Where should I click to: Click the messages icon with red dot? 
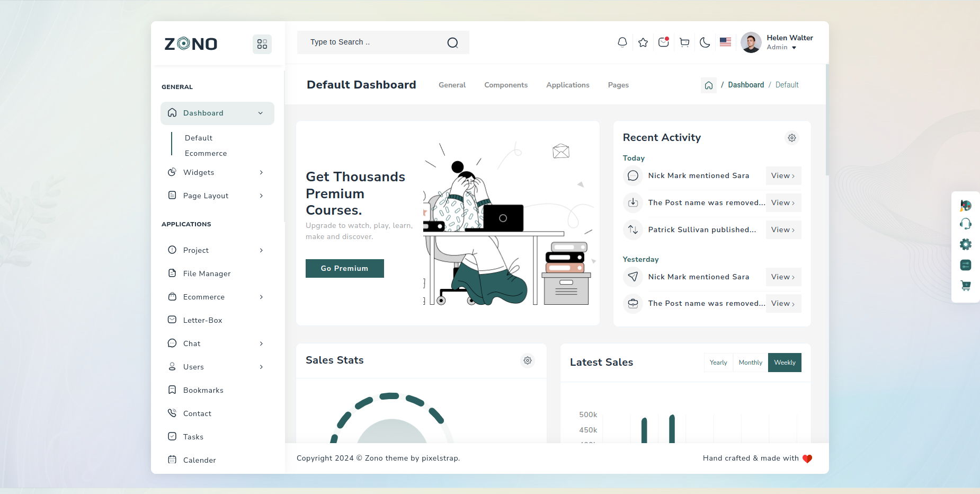663,42
